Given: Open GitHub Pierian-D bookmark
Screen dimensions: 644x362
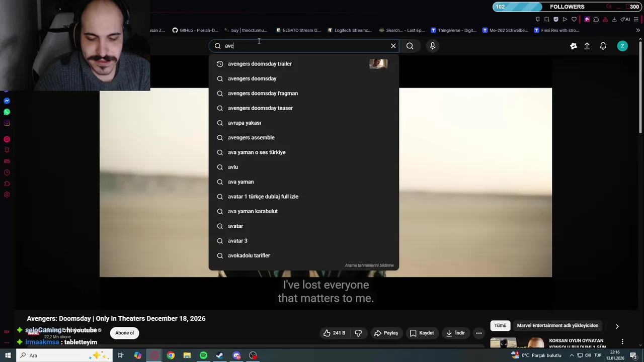Looking at the screenshot, I should click(x=195, y=30).
